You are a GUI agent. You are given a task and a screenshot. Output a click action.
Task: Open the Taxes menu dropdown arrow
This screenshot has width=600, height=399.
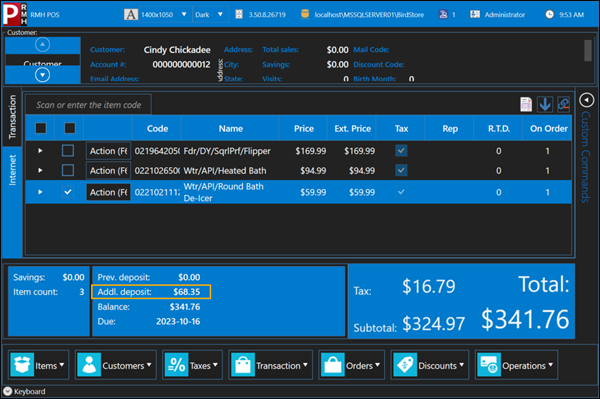[x=215, y=365]
